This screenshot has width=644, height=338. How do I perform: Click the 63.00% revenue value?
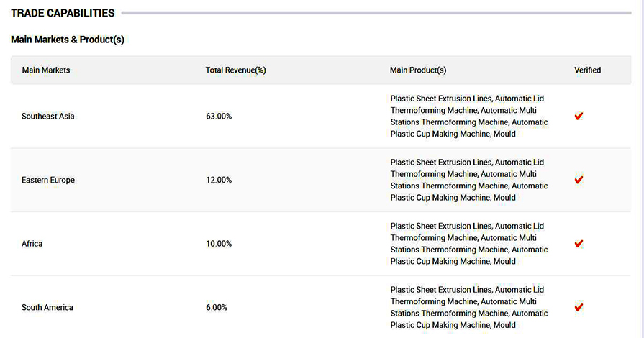219,117
